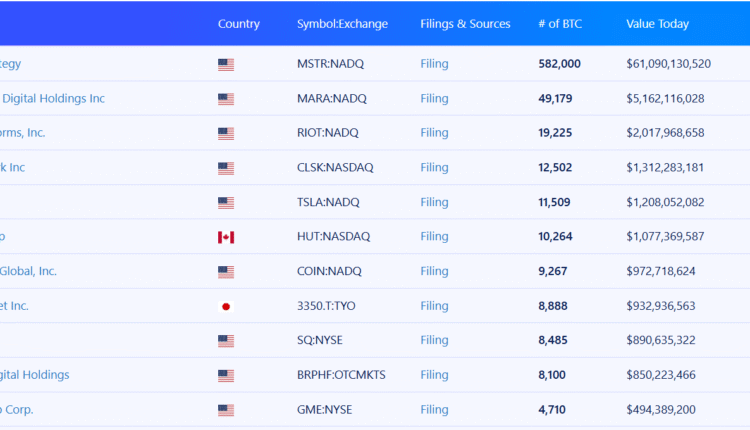Click the 'Value Today' column header
750x430 pixels.
point(657,24)
